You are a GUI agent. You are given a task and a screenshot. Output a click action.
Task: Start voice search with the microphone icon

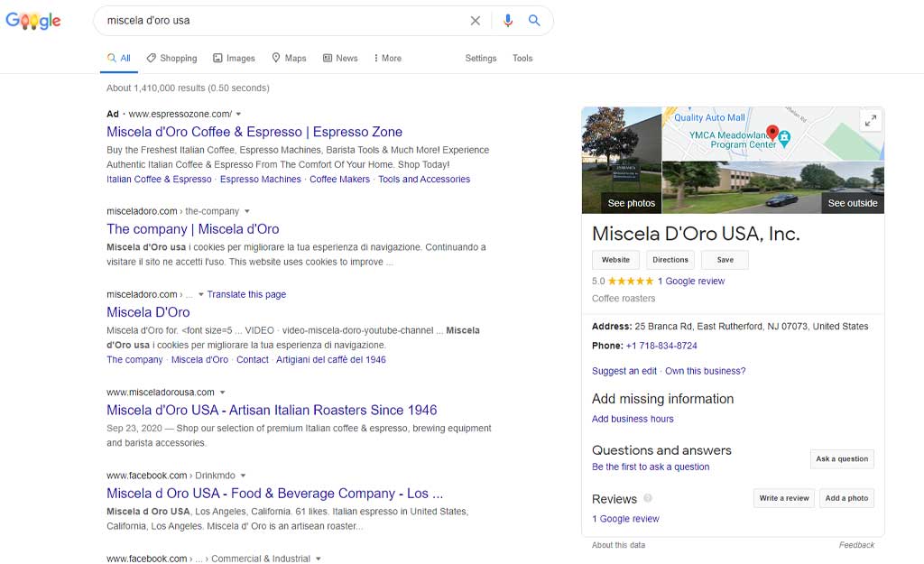tap(507, 20)
